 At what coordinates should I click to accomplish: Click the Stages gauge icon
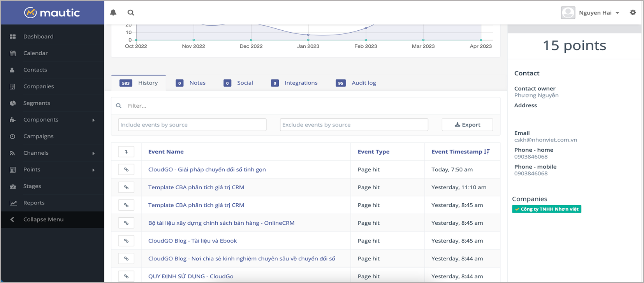13,187
